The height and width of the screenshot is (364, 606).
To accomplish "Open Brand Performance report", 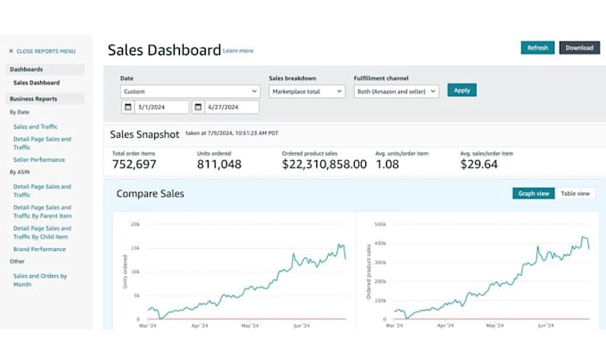I will click(39, 249).
